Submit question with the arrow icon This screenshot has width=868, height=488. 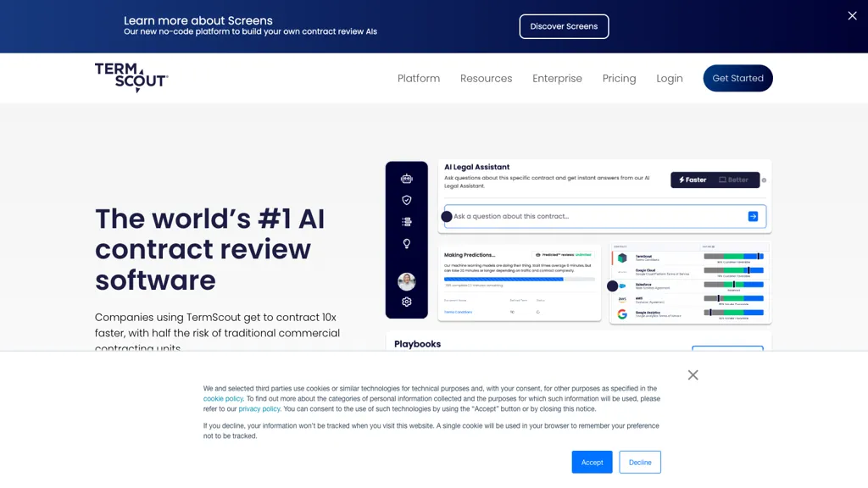(753, 216)
